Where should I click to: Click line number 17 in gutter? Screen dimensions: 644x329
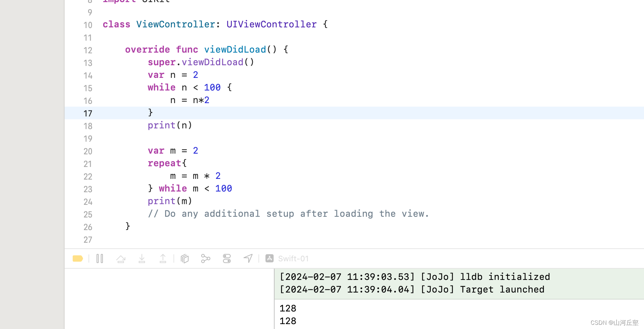click(88, 114)
